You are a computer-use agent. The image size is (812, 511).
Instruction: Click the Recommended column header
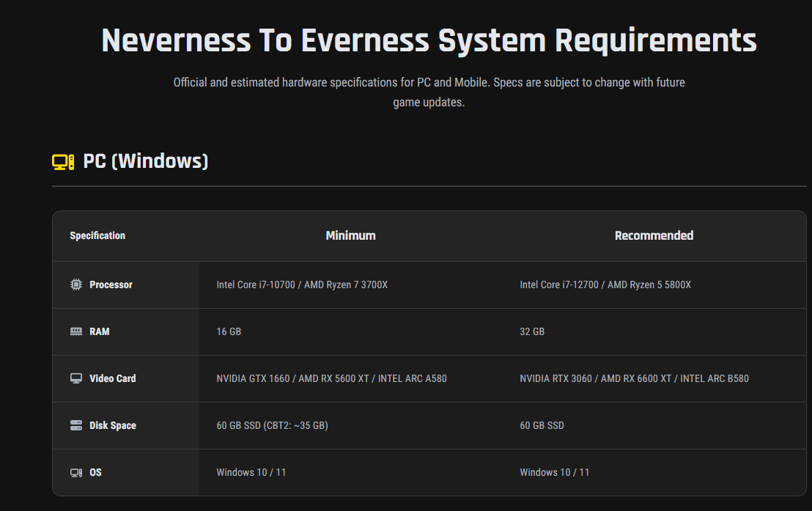click(x=654, y=236)
